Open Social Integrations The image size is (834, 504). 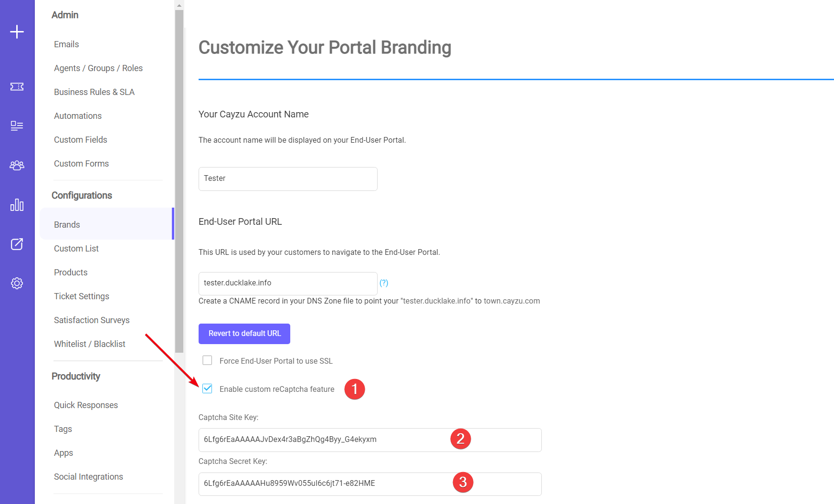click(x=88, y=477)
